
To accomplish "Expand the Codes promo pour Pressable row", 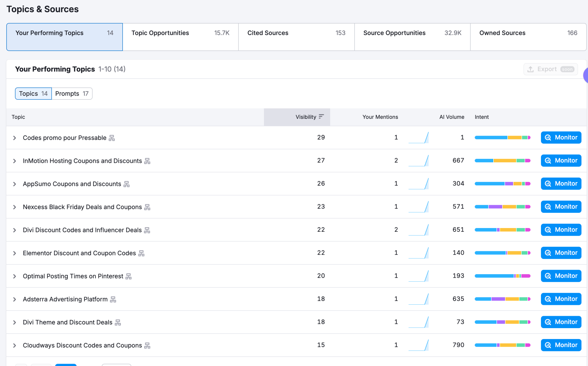I will 15,138.
